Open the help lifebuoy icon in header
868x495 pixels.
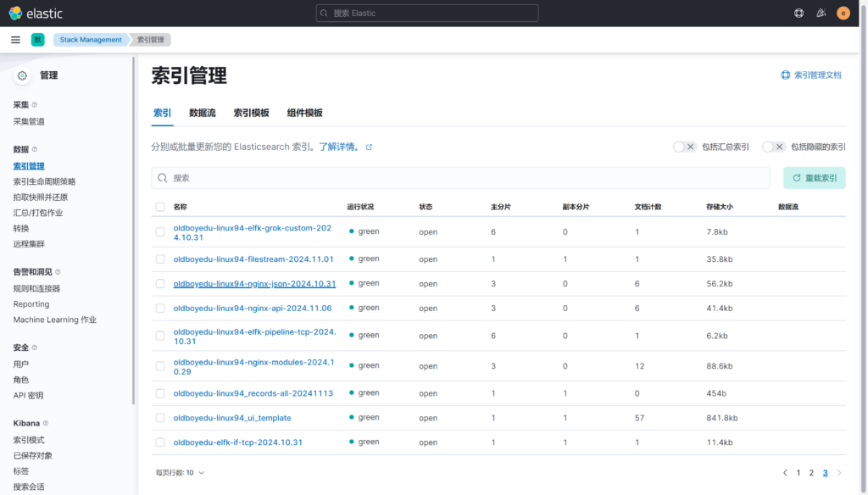point(798,13)
